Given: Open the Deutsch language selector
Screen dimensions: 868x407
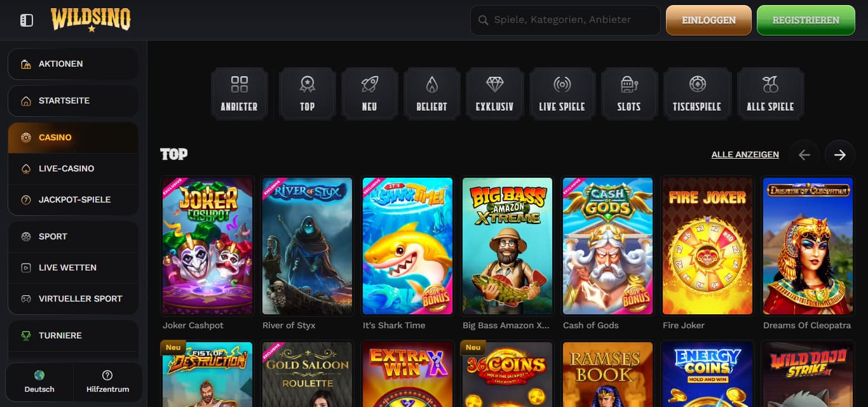Looking at the screenshot, I should (39, 382).
